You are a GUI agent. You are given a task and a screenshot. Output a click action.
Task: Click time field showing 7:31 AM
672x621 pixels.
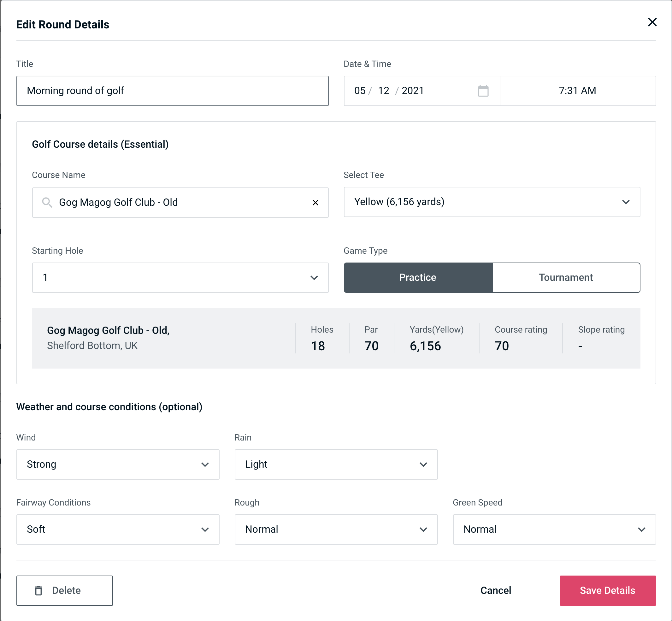pos(577,90)
